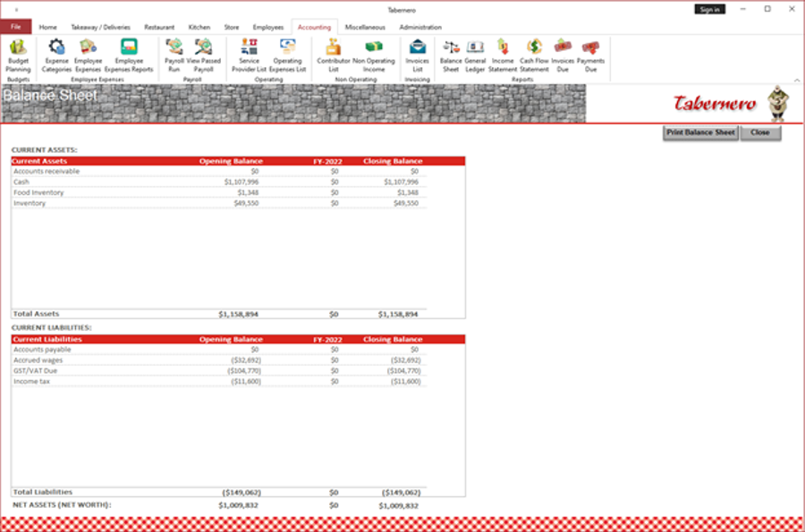Open Service Provider List
This screenshot has width=805, height=532.
249,55
